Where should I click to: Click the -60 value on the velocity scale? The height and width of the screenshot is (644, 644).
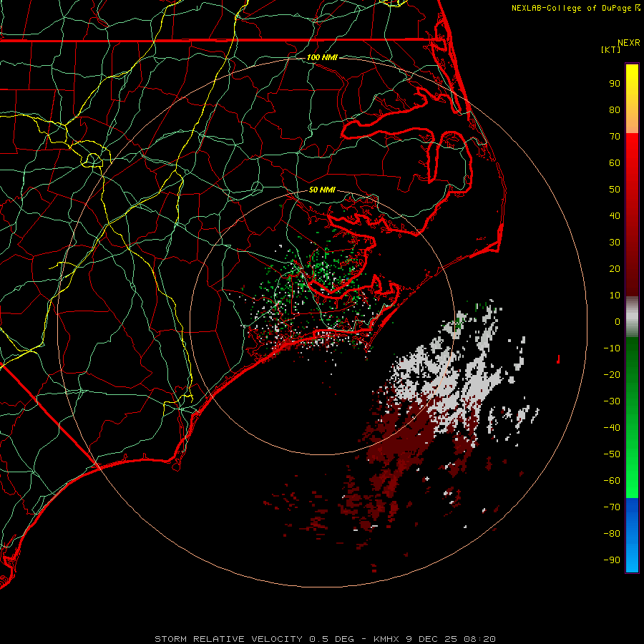612,481
